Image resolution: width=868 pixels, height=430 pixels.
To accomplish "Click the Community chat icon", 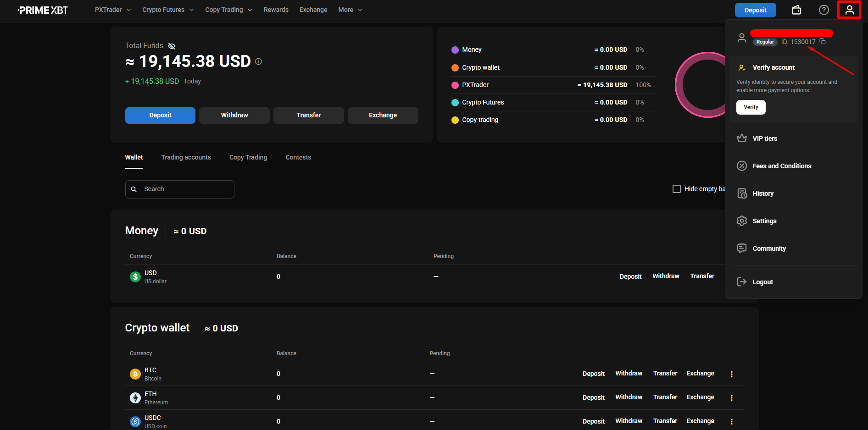I will point(742,248).
